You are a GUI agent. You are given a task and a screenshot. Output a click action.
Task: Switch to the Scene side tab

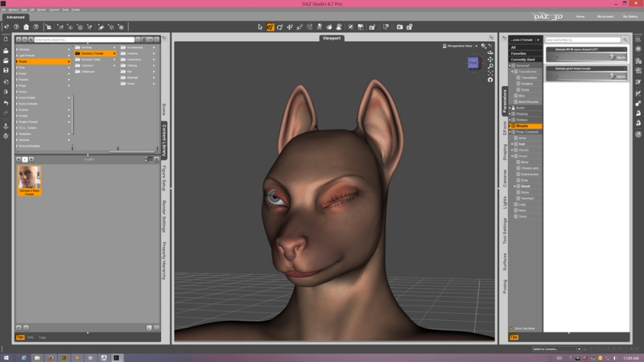pos(164,109)
